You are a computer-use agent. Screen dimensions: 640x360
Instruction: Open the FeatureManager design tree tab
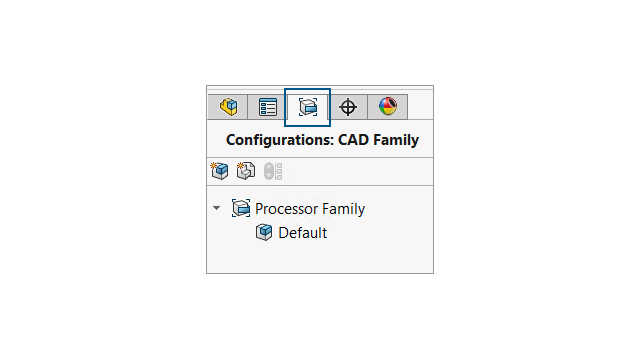click(x=228, y=107)
